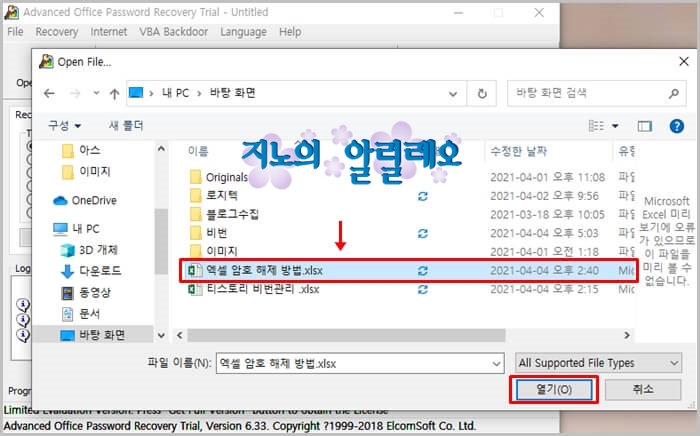The image size is (700, 436).
Task: Click 내 PC in the address bar path
Action: coord(175,93)
